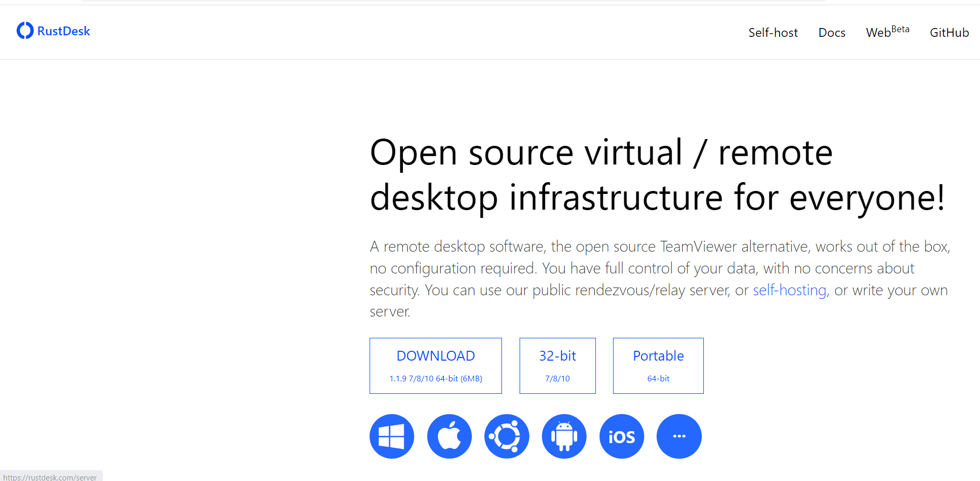The width and height of the screenshot is (980, 481).
Task: Show more platforms via ellipsis icon
Action: pyautogui.click(x=679, y=436)
